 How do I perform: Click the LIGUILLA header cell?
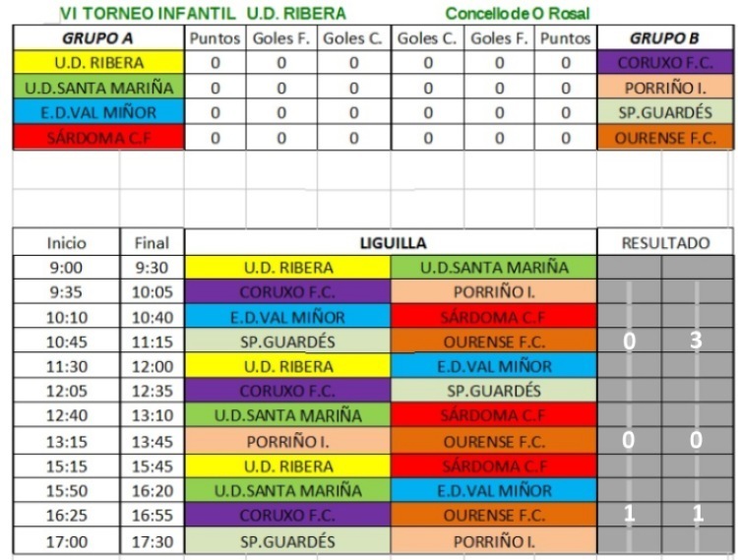391,243
